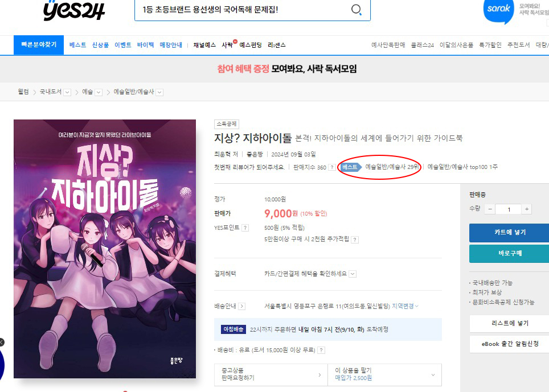Viewport: 549px width, 392px height.
Task: Close the floating popup at left edge
Action: pos(1,343)
